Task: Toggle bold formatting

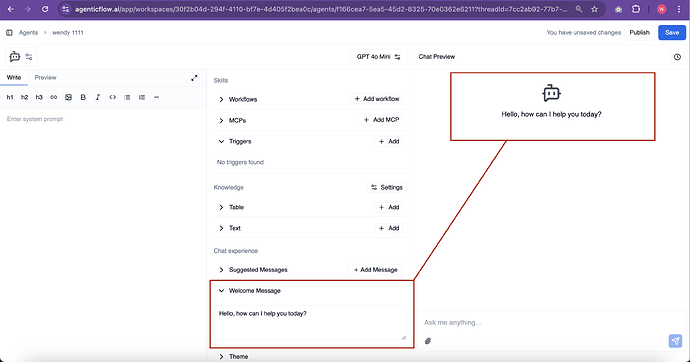Action: coord(83,97)
